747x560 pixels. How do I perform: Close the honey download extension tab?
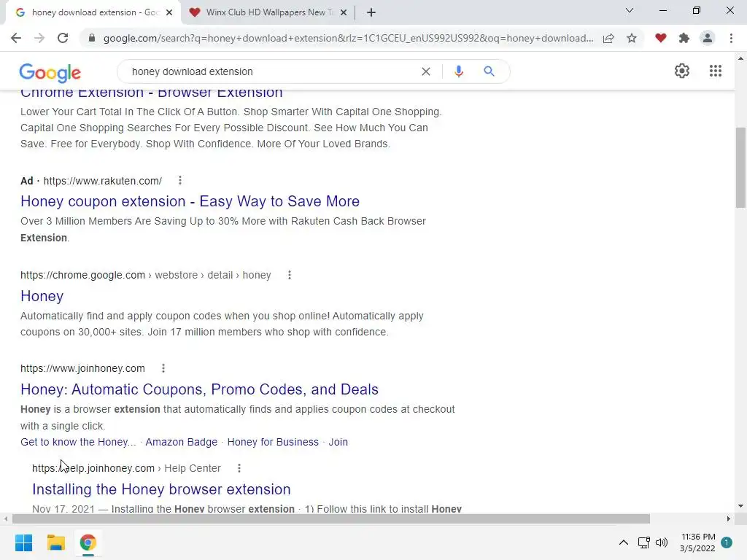tap(169, 12)
